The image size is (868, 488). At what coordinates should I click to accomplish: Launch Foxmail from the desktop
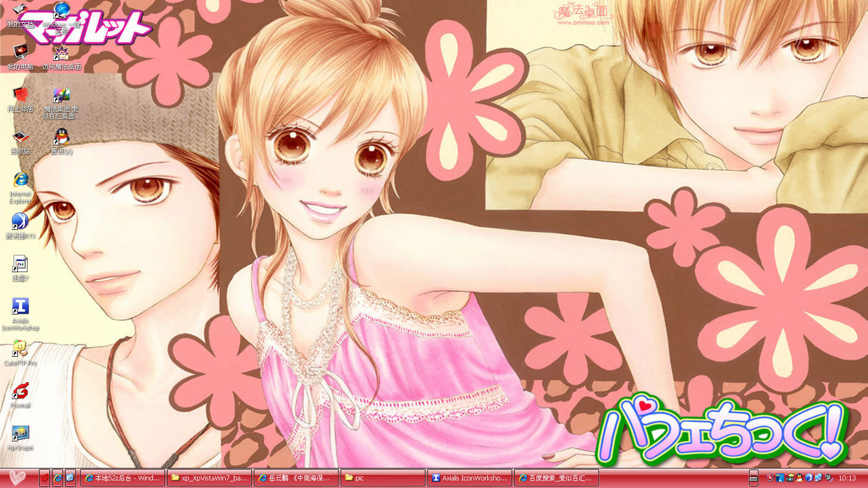[x=20, y=395]
